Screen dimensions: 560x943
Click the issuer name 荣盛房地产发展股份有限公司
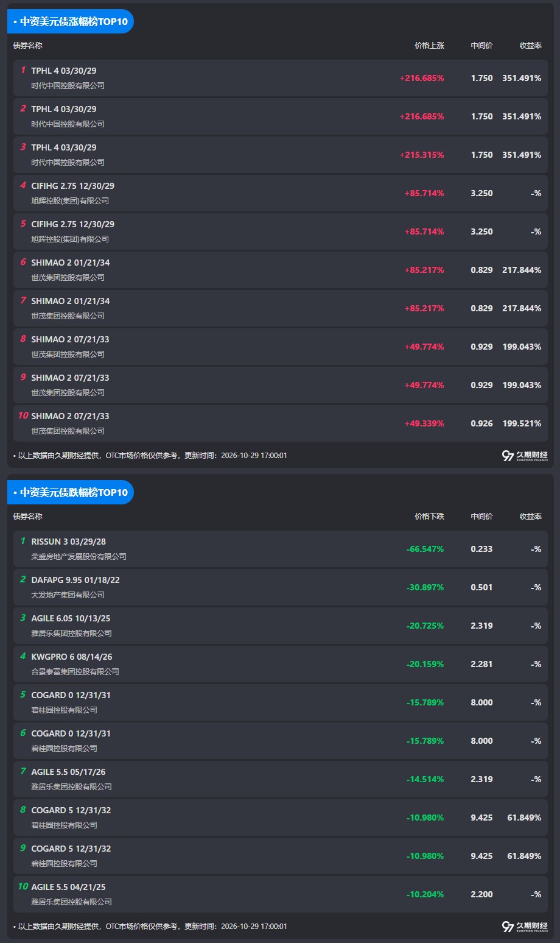79,557
